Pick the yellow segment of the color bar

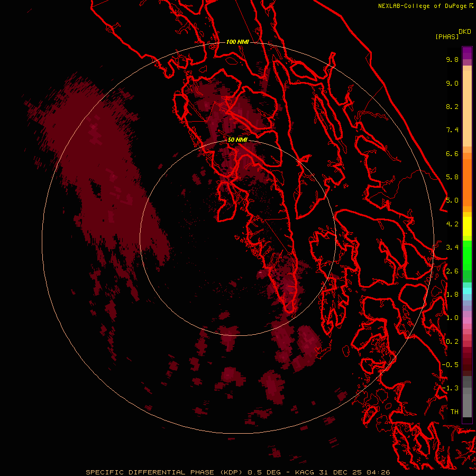point(467,226)
